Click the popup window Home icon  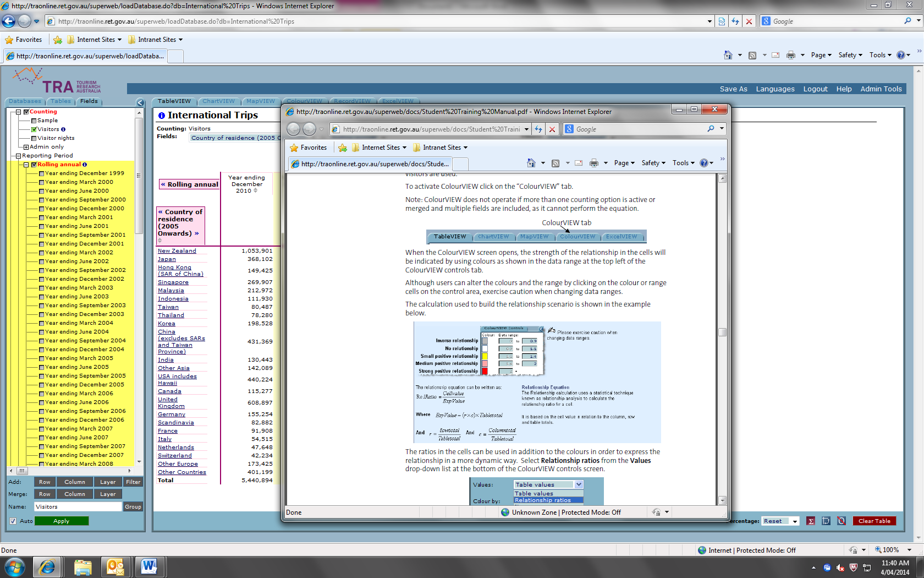531,163
